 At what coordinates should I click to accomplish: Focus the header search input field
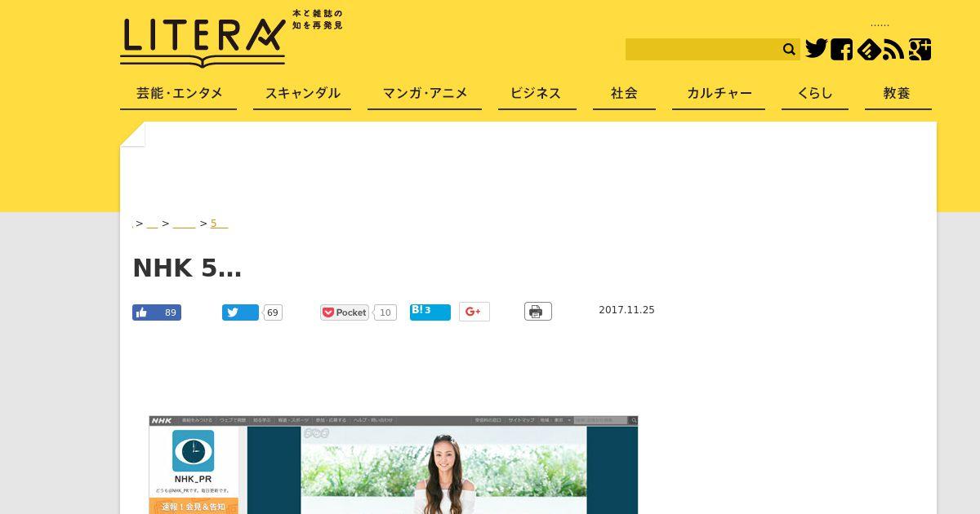[703, 50]
